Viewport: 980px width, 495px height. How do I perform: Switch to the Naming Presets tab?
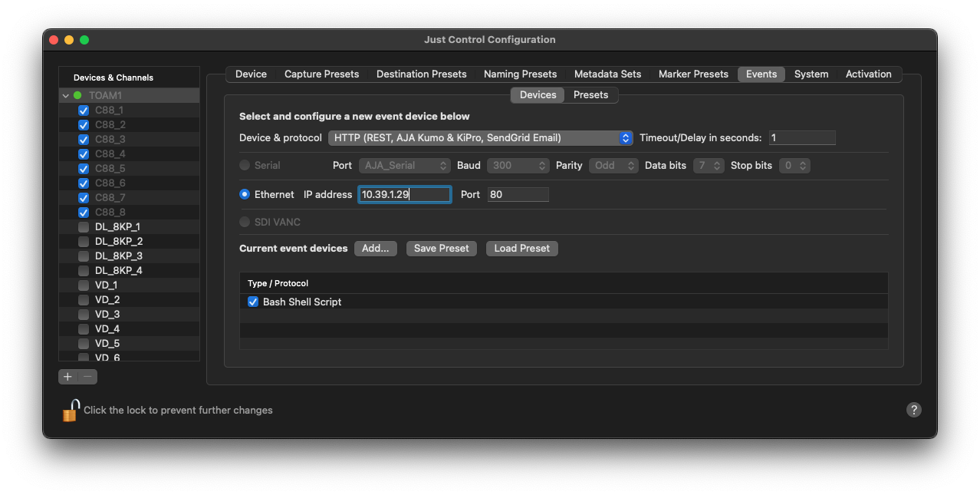[x=520, y=74]
